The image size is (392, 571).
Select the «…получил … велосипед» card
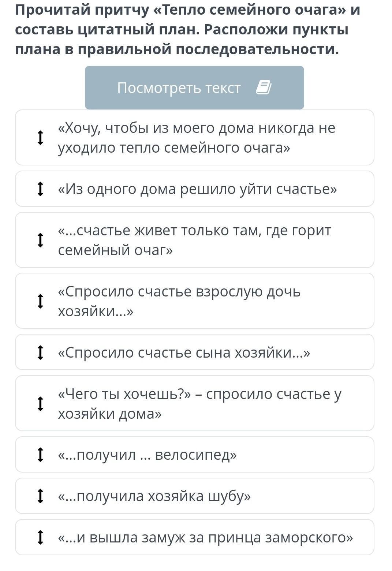[194, 455]
